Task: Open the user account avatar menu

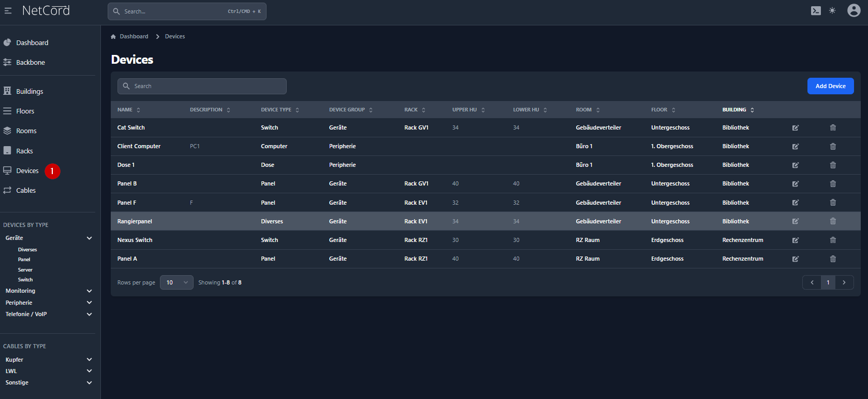Action: coord(854,10)
